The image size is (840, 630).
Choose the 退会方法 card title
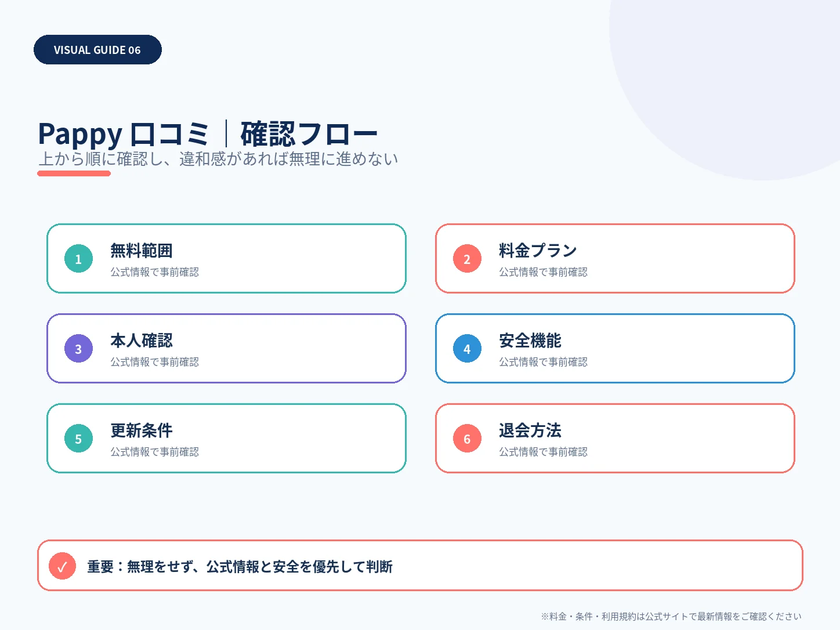pos(530,430)
